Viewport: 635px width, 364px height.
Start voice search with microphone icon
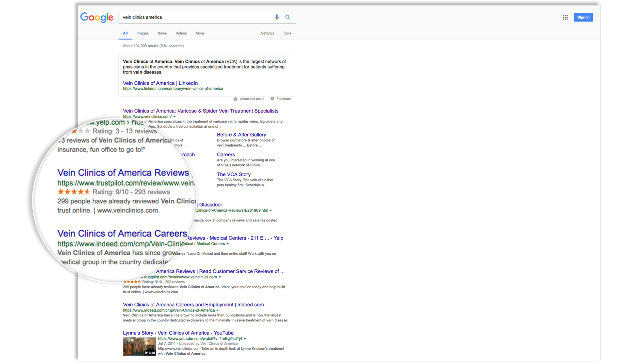point(277,17)
